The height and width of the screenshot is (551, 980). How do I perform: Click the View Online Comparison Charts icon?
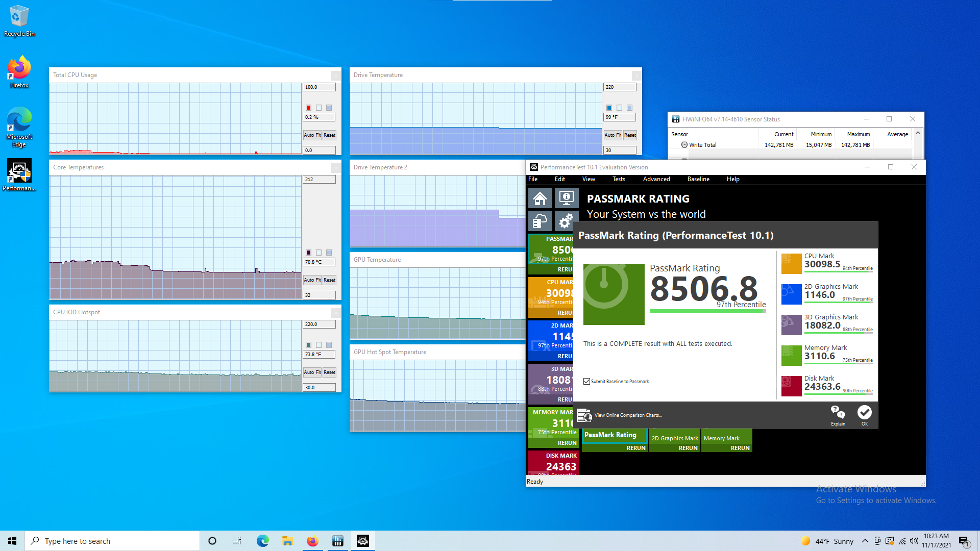coord(584,415)
